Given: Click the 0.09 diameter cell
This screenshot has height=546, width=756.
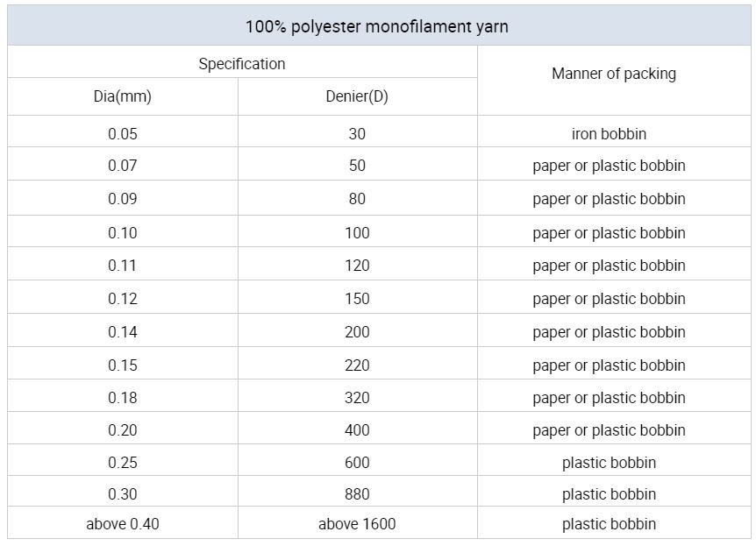Looking at the screenshot, I should 123,199.
